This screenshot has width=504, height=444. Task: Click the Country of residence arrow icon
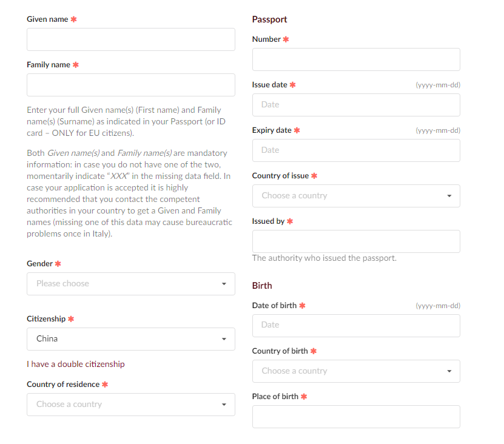click(x=224, y=405)
